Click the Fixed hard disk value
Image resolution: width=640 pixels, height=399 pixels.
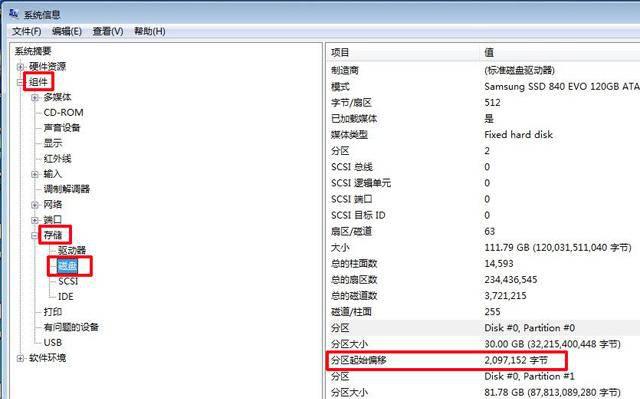[518, 135]
